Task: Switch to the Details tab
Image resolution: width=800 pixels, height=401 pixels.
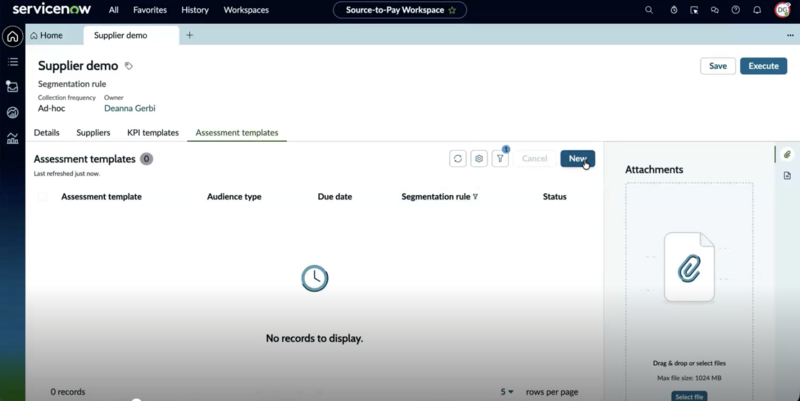Action: coord(46,133)
